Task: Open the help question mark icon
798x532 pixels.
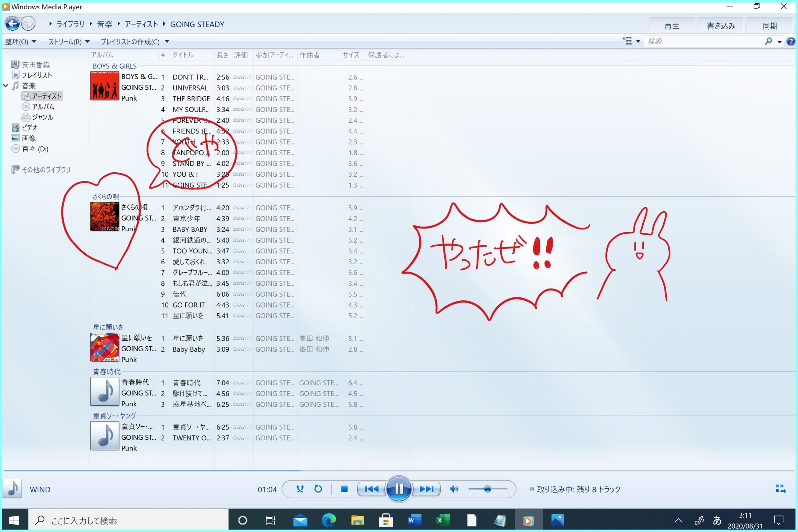Action: click(791, 41)
